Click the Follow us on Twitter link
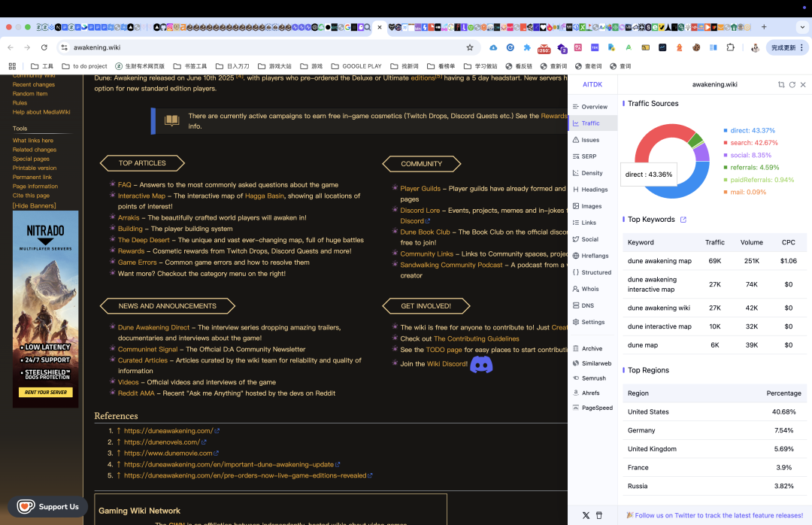Screen dimensions: 812x525 (719, 515)
